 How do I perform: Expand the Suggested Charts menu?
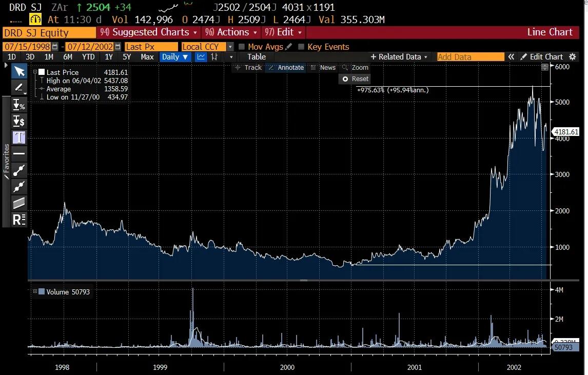click(x=149, y=32)
